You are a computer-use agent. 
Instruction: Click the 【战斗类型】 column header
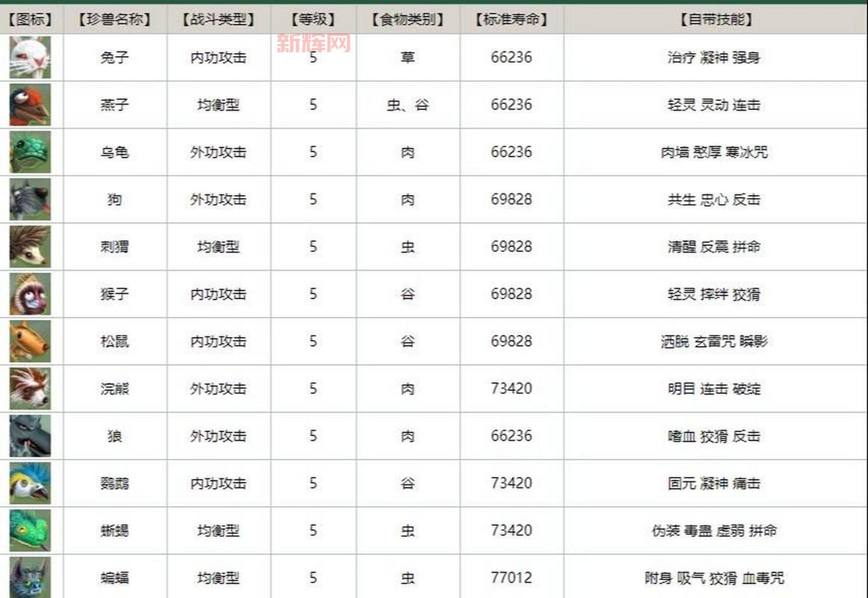point(218,20)
